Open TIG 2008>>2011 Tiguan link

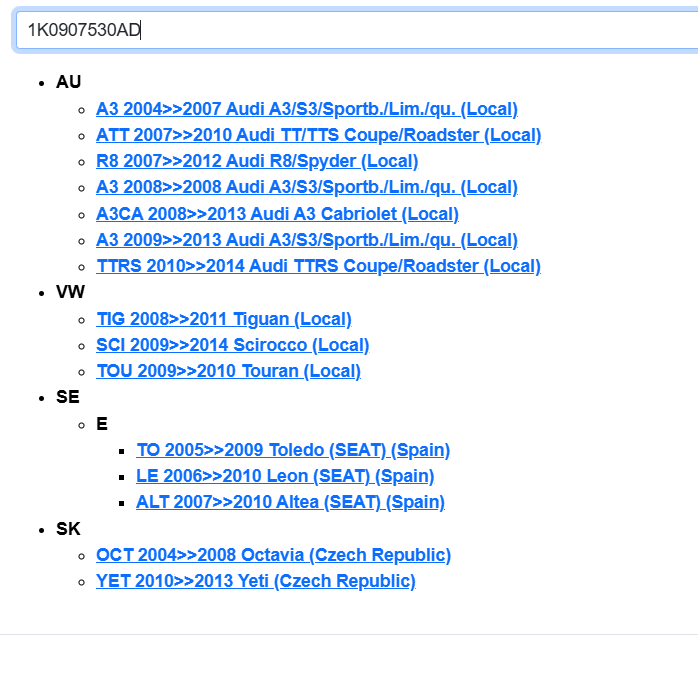(x=223, y=319)
